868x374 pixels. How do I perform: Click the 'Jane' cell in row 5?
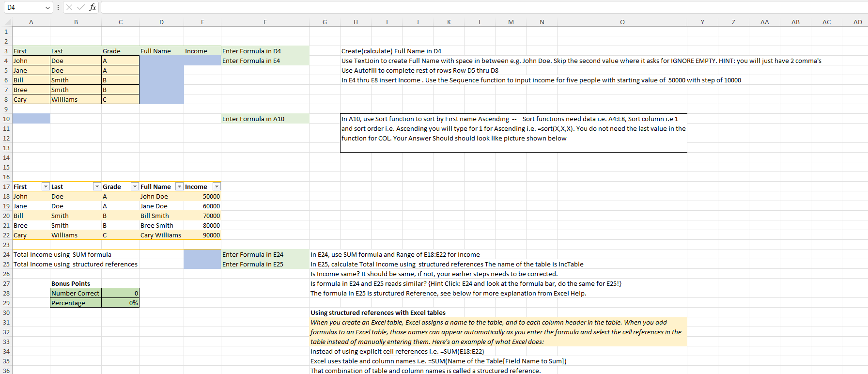click(x=31, y=70)
